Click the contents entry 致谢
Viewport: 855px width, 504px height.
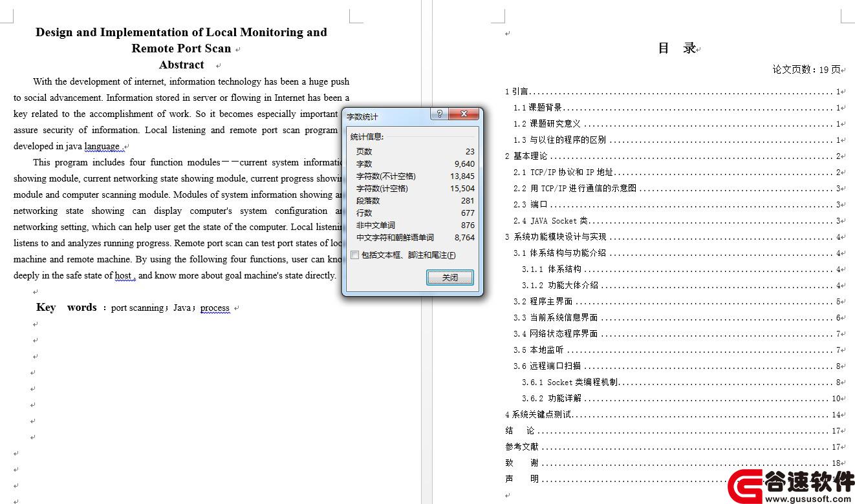point(673,463)
